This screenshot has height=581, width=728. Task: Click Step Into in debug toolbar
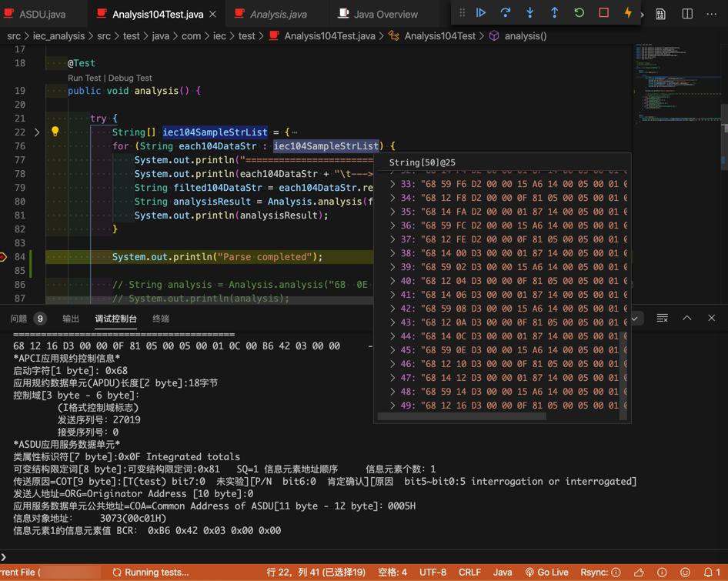pos(530,13)
